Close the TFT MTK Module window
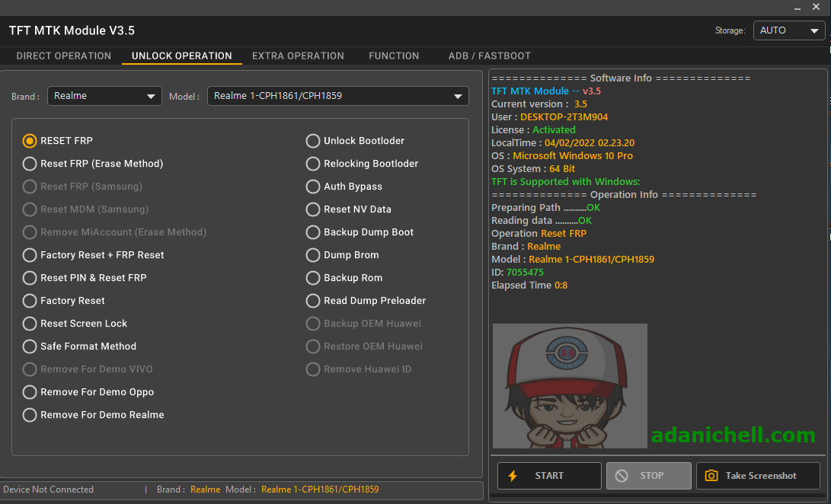This screenshot has height=504, width=831. 817,7
